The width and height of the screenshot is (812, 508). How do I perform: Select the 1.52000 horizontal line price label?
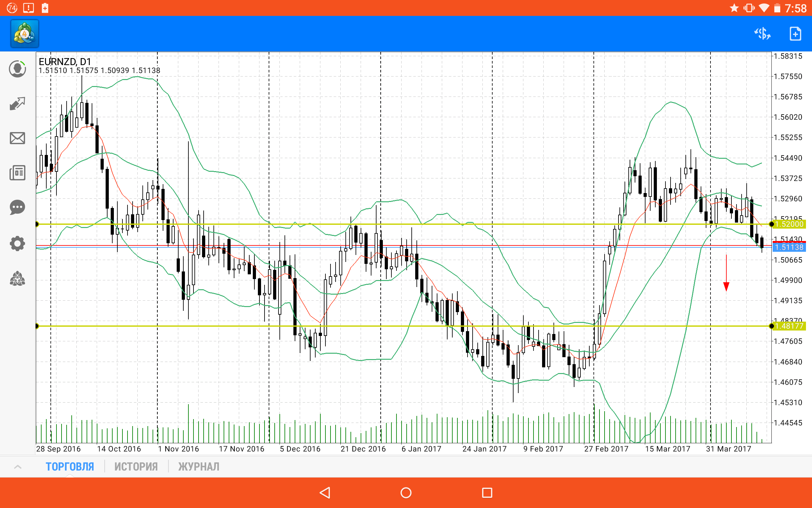pyautogui.click(x=789, y=224)
